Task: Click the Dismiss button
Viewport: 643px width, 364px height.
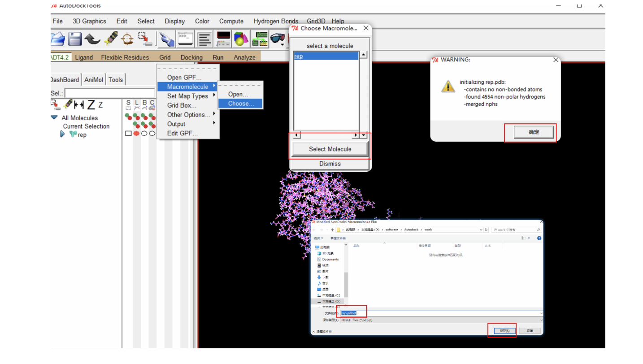Action: coord(330,164)
